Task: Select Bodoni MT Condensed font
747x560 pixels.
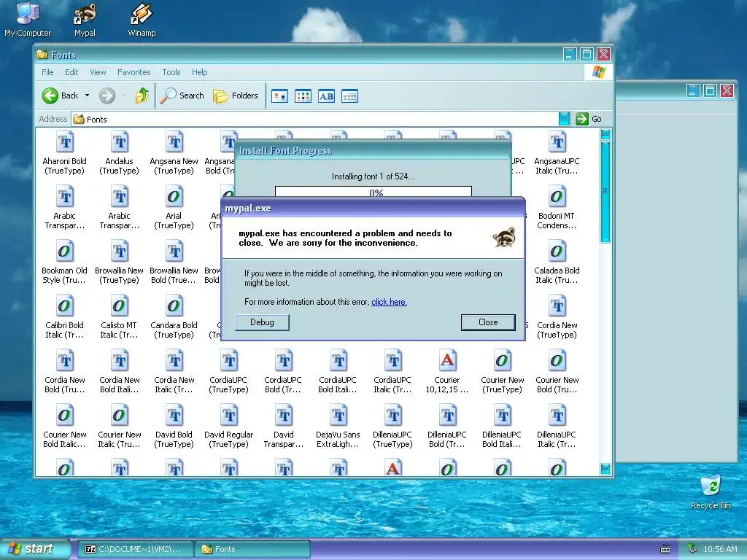Action: coord(557,208)
